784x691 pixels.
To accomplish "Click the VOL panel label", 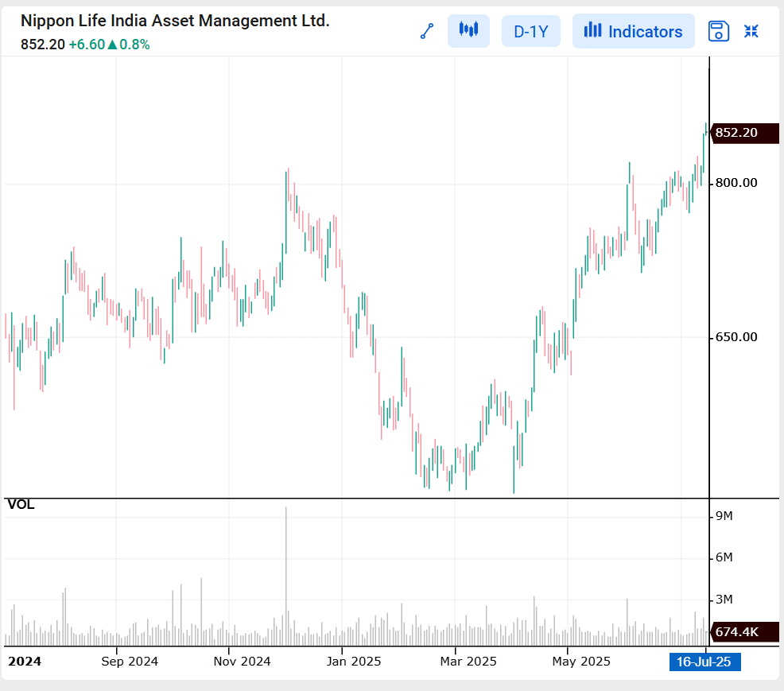I will (x=21, y=504).
